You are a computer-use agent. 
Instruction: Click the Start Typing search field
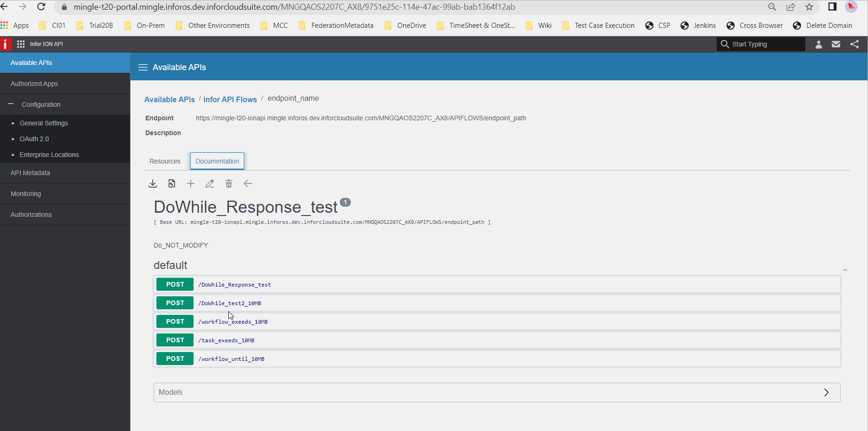pos(761,44)
